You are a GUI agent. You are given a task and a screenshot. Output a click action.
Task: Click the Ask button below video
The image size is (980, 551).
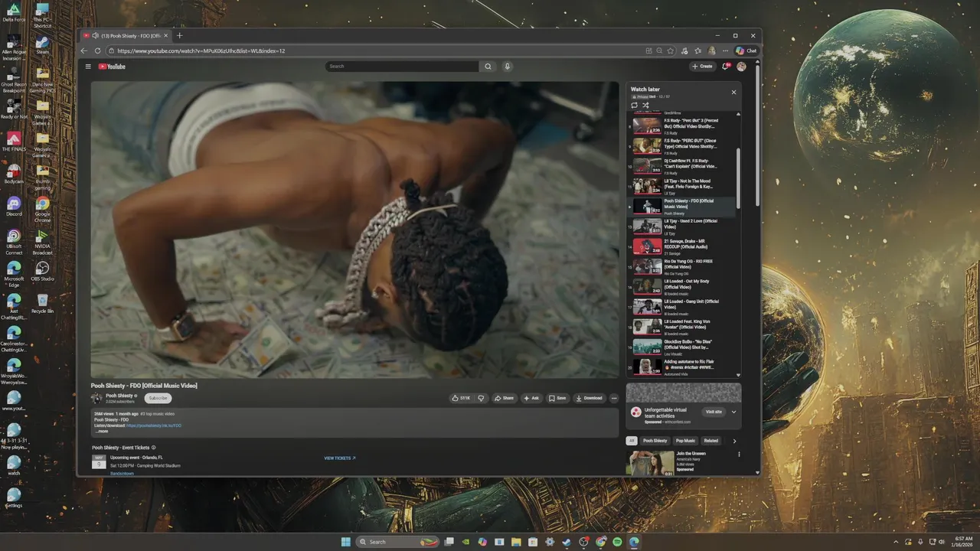[531, 398]
